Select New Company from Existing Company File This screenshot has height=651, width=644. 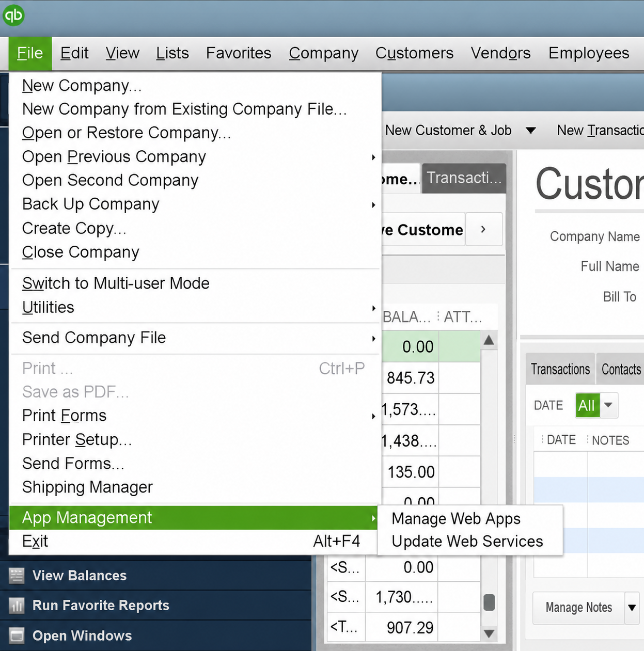pyautogui.click(x=195, y=109)
